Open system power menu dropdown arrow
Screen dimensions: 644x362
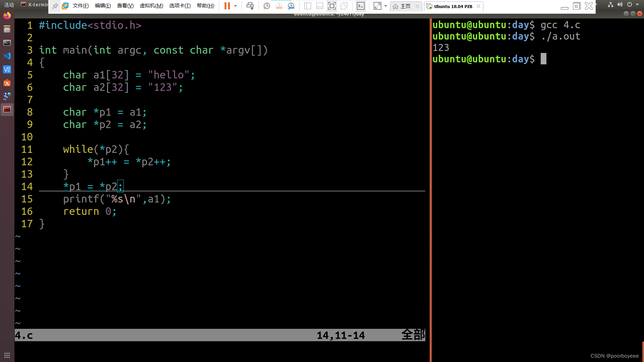(637, 5)
